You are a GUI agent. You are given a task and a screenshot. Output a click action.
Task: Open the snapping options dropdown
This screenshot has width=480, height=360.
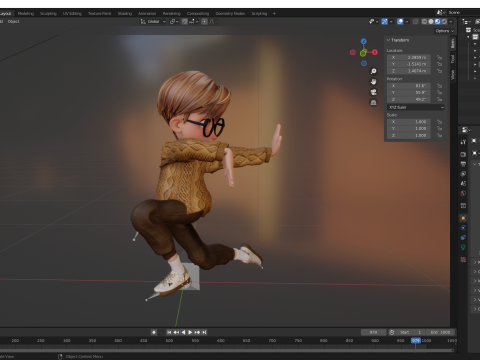pyautogui.click(x=194, y=22)
